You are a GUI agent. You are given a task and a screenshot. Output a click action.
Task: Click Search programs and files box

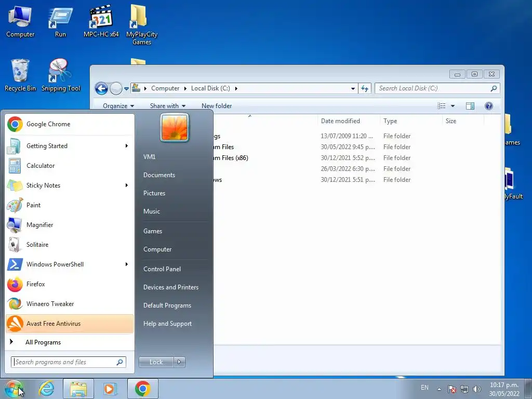(x=68, y=362)
